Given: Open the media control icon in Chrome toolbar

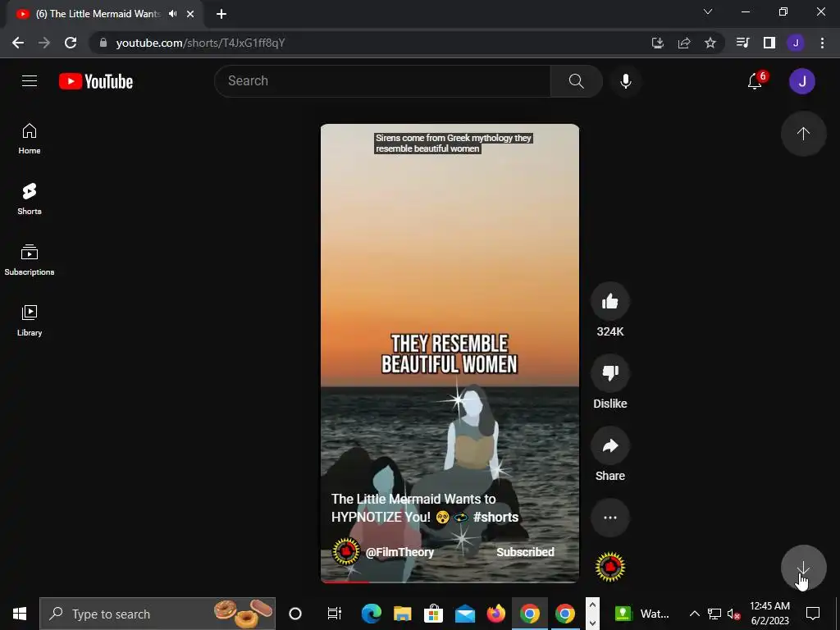Looking at the screenshot, I should click(x=742, y=43).
